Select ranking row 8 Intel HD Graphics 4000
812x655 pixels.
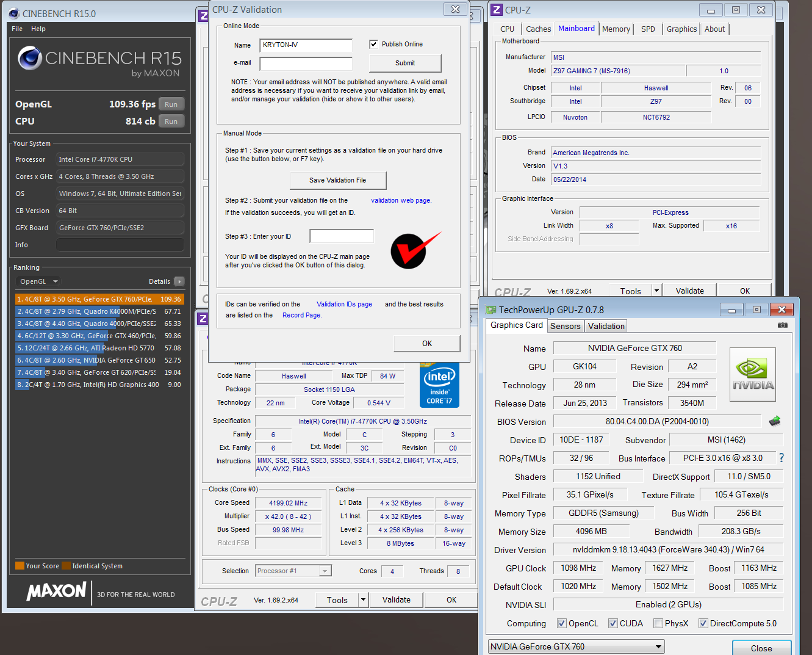click(x=99, y=385)
